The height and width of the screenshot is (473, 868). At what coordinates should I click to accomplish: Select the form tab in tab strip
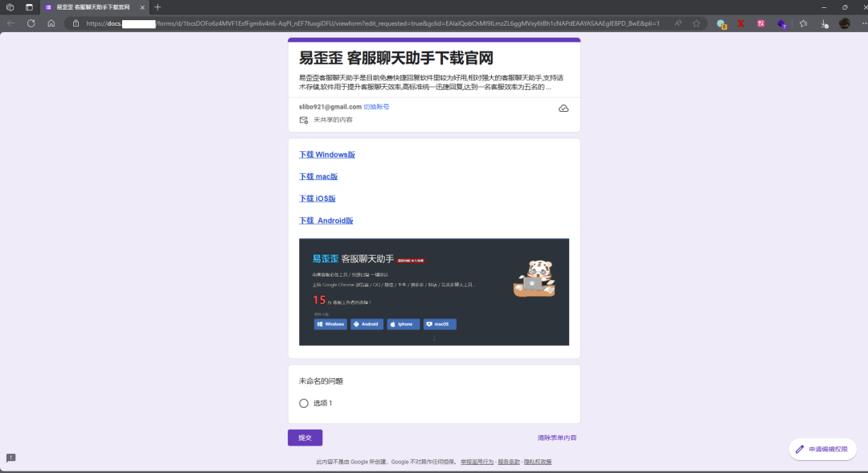click(x=94, y=7)
